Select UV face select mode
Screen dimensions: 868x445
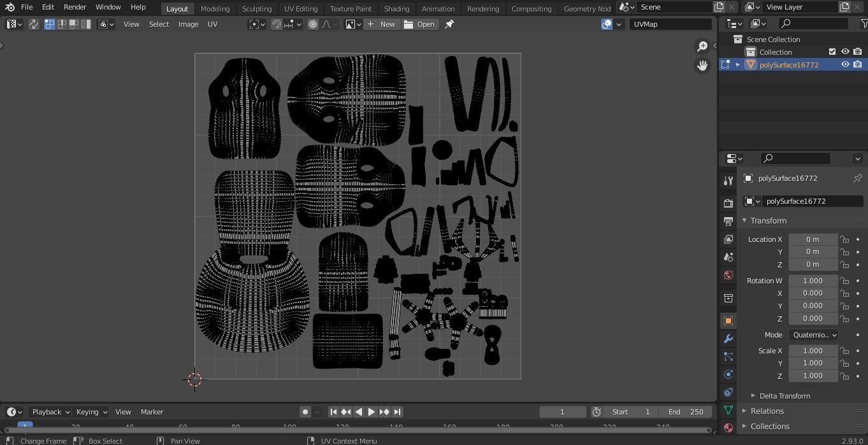pos(74,24)
